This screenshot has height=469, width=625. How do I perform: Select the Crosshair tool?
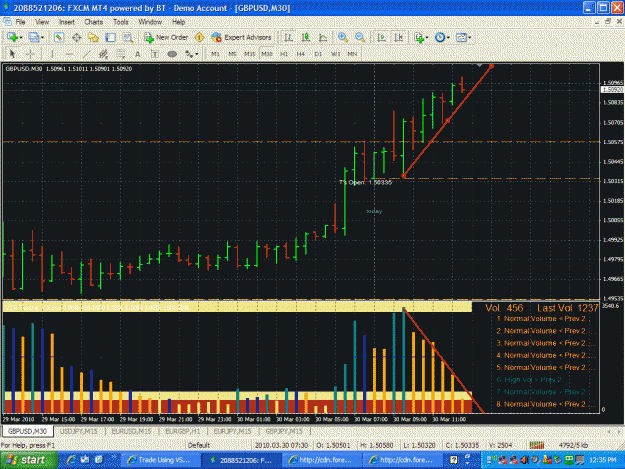pos(30,54)
